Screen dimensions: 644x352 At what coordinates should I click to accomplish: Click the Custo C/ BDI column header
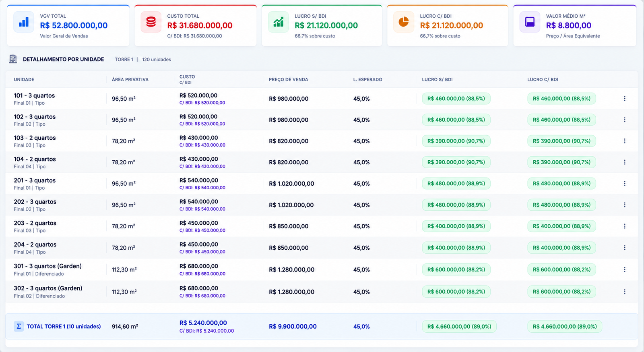coord(187,79)
